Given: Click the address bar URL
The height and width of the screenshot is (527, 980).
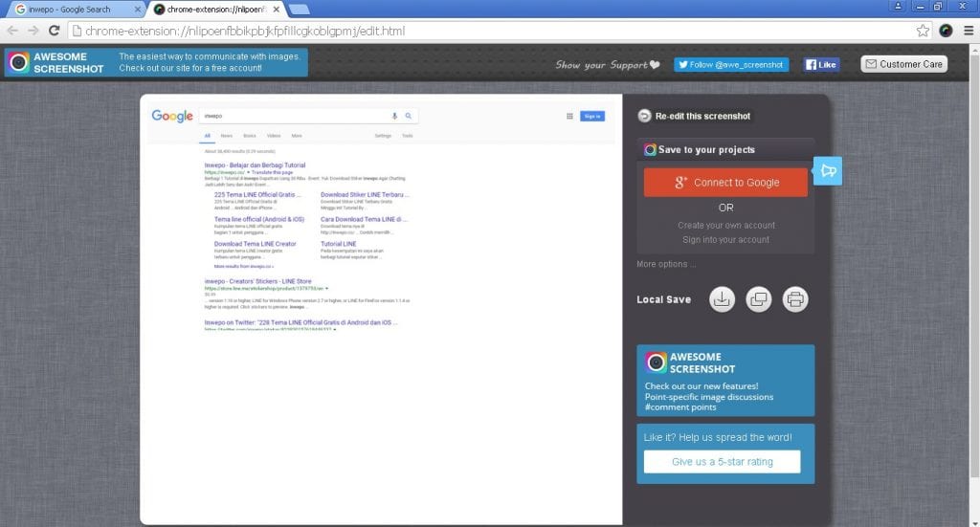Looking at the screenshot, I should [245, 31].
